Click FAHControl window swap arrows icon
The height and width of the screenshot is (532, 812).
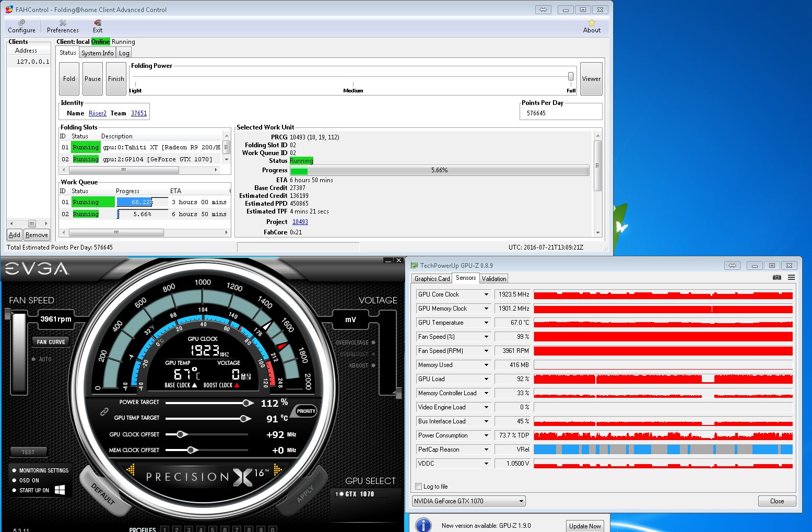[543, 9]
